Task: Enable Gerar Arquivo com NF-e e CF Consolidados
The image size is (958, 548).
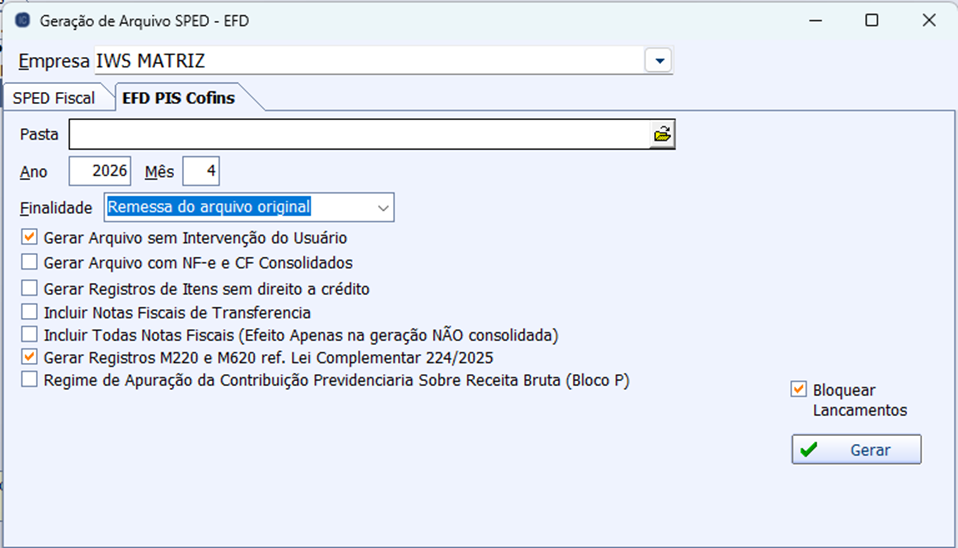Action: click(29, 263)
